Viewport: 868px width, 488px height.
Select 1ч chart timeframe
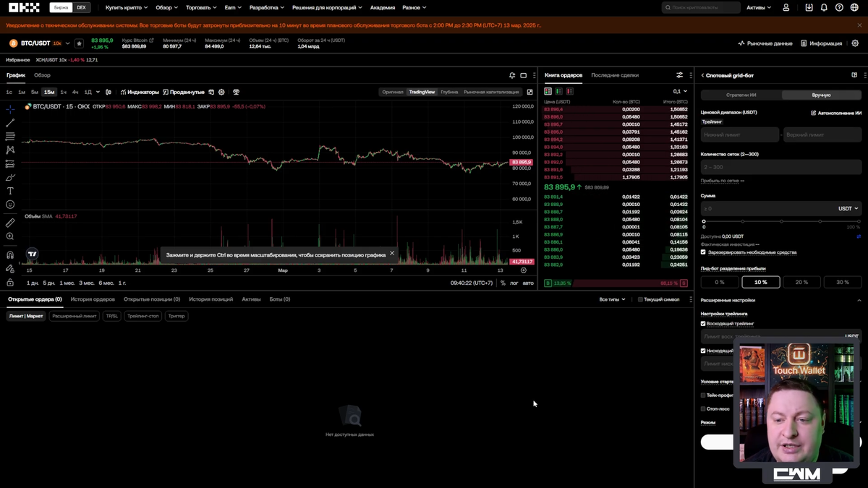(x=63, y=92)
